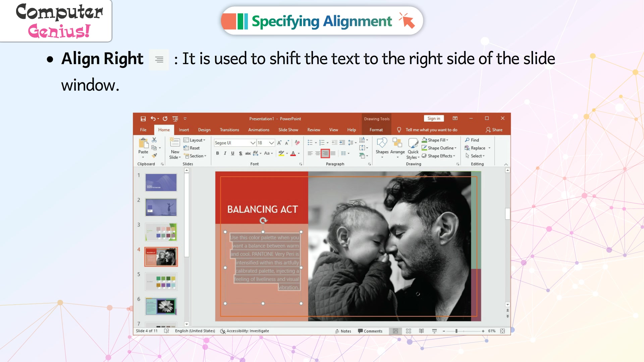This screenshot has height=362, width=644.
Task: Justify the paragraph text
Action: click(x=333, y=153)
